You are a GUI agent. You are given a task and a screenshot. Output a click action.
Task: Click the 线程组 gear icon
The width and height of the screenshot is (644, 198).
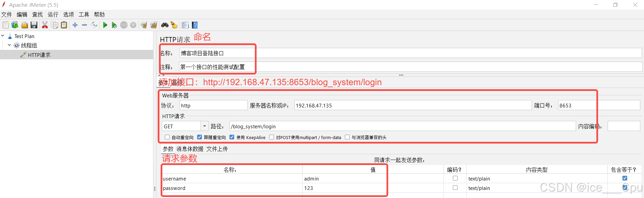16,45
